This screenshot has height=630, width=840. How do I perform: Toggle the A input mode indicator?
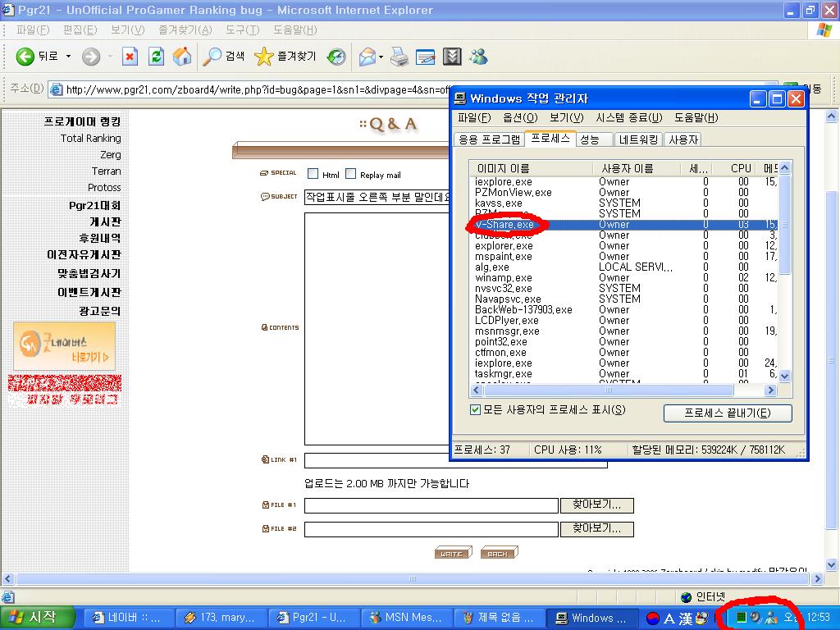coord(669,619)
